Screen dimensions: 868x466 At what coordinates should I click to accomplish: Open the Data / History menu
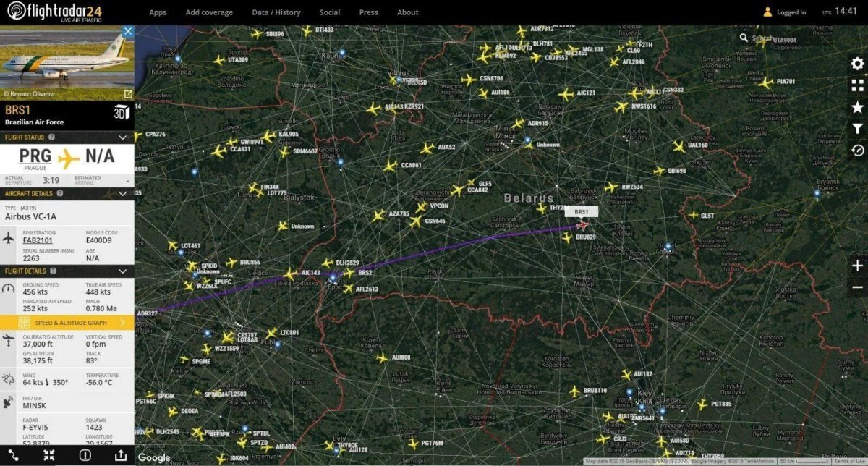[276, 12]
